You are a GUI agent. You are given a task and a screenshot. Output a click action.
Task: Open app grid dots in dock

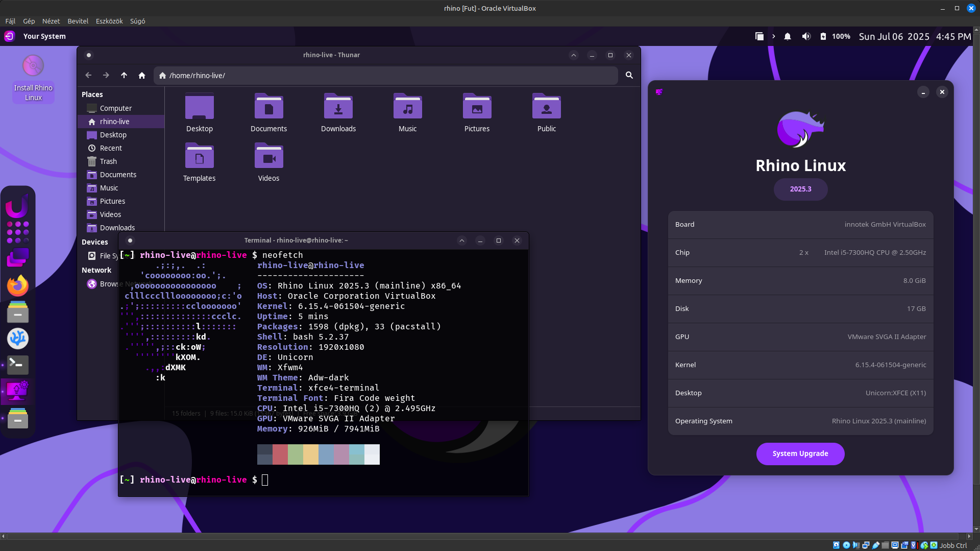(18, 232)
